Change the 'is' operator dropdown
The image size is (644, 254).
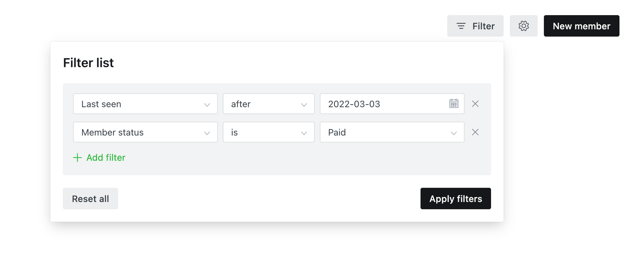click(x=268, y=132)
